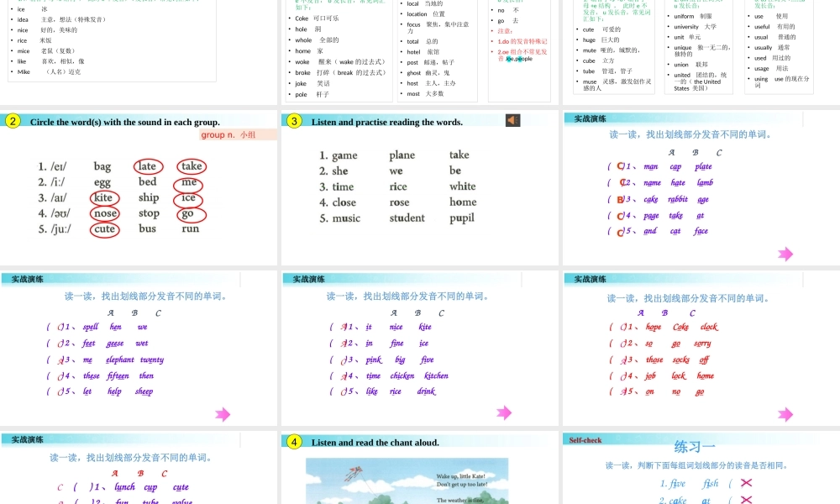Viewport: 840px width, 504px height.
Task: Click 'Wake up, little Kate!' chant line
Action: (460, 476)
